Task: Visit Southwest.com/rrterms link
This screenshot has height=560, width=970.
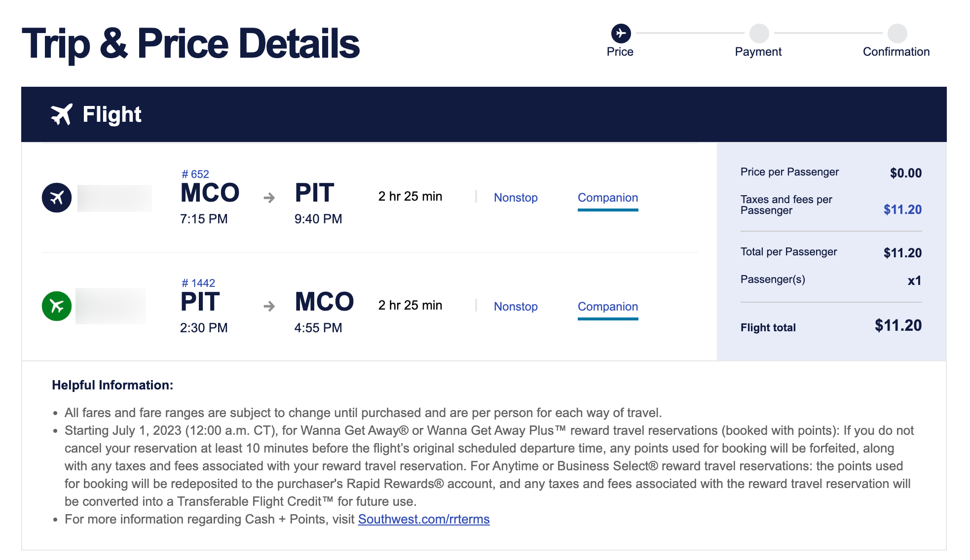Action: tap(424, 519)
